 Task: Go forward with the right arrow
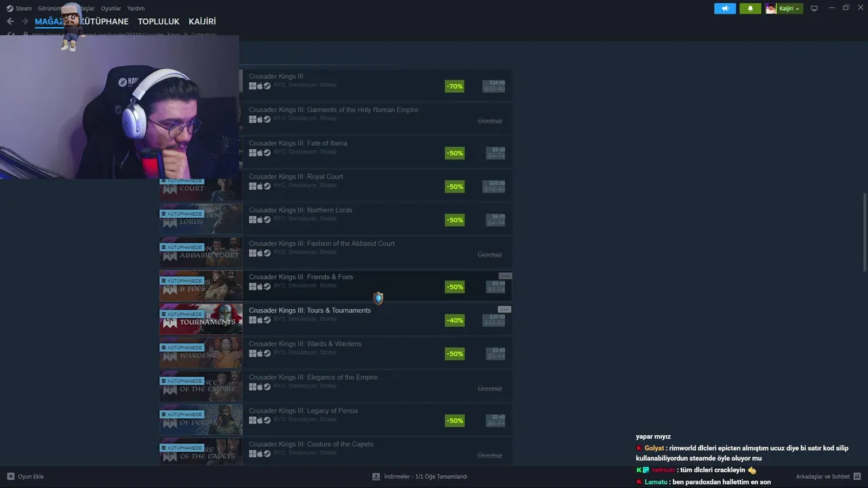point(24,22)
